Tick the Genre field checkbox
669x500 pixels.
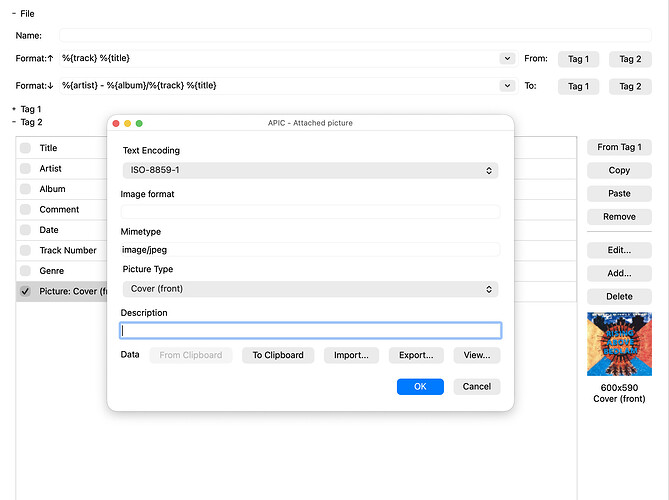pos(25,271)
